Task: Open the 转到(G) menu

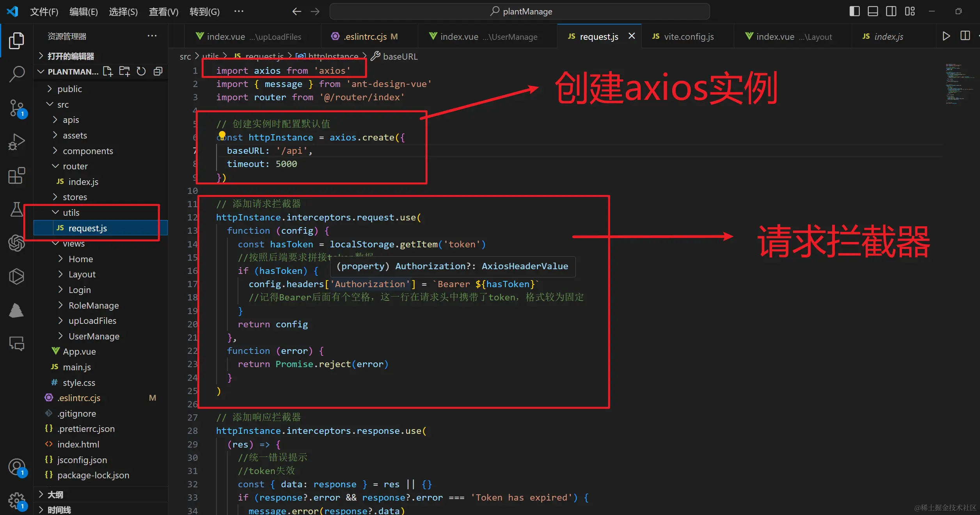Action: (204, 12)
